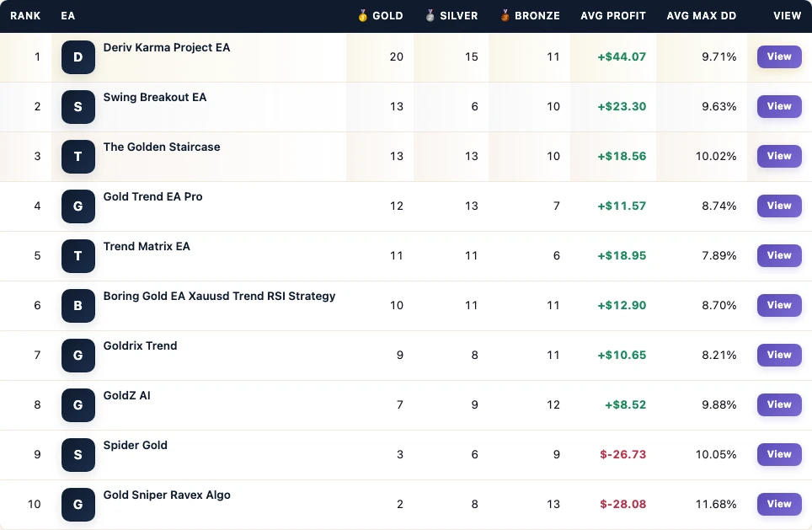Select the GoldZ AI name

[127, 396]
